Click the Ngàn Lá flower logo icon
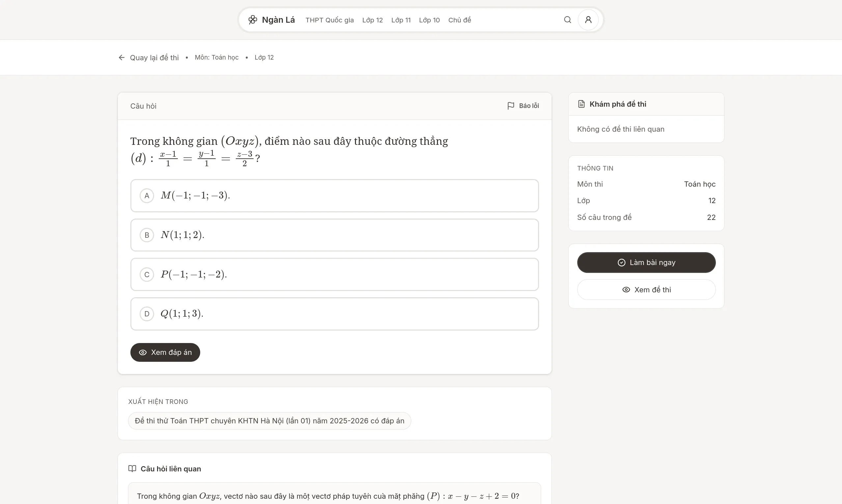This screenshot has width=842, height=504. [x=252, y=20]
